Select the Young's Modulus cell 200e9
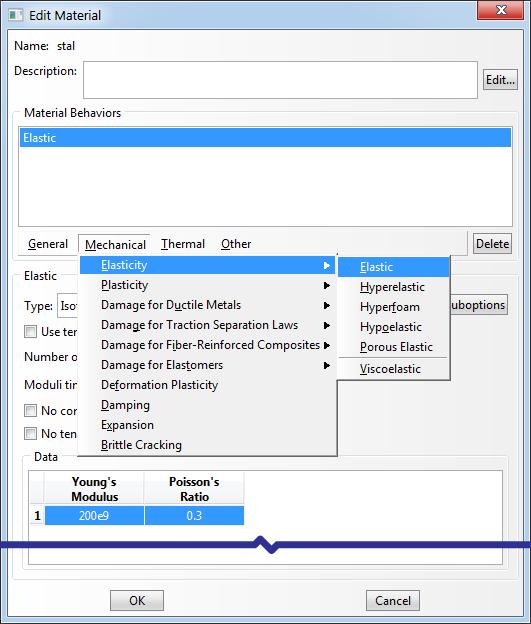Viewport: 531px width, 624px height. click(x=94, y=516)
